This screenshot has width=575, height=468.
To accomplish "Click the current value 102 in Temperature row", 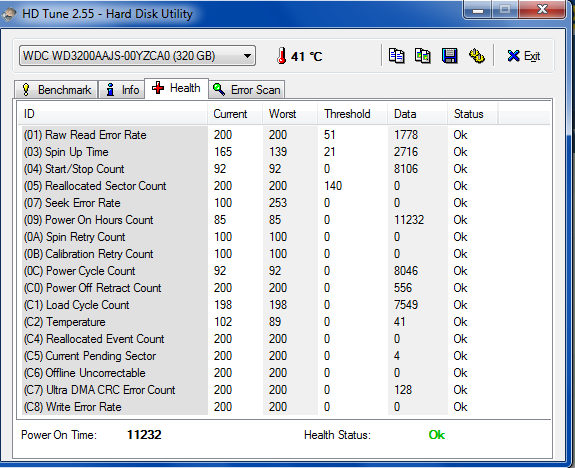I will (x=223, y=322).
